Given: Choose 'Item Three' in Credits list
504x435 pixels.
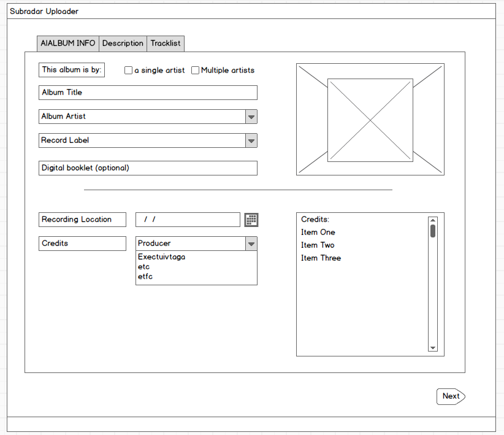Looking at the screenshot, I should point(321,258).
